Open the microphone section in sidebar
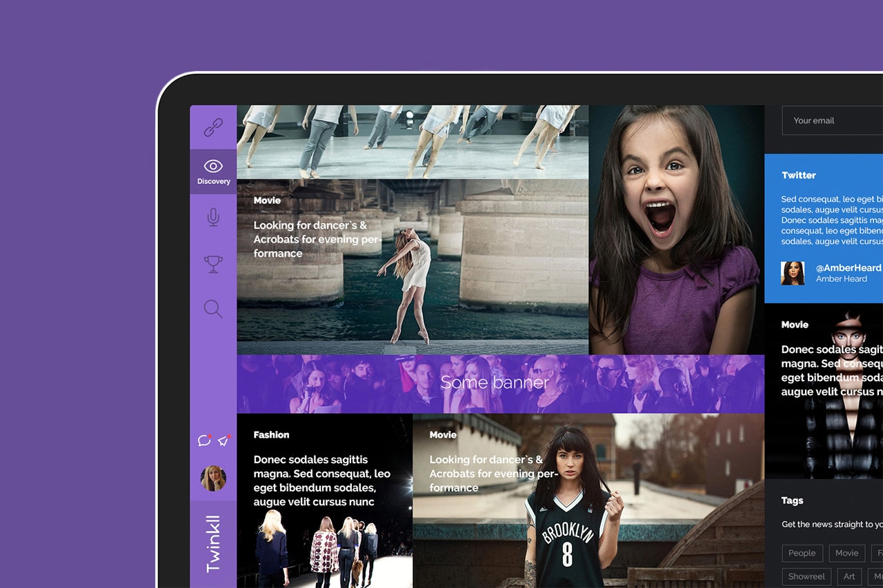The image size is (883, 588). tap(213, 217)
